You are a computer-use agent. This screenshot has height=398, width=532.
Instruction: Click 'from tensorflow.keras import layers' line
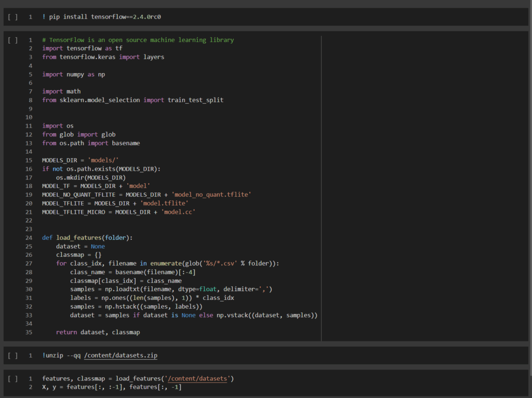[103, 57]
